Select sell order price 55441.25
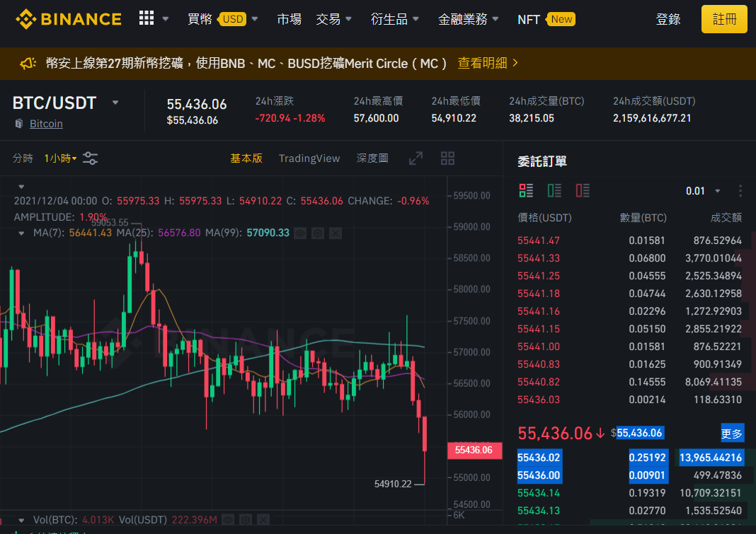This screenshot has width=756, height=534. (x=539, y=276)
